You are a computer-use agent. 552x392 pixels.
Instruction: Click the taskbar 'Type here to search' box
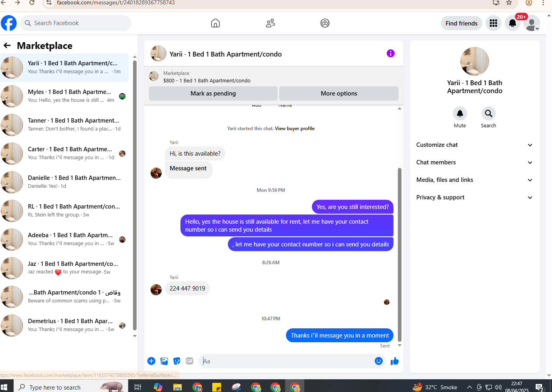[x=71, y=387]
